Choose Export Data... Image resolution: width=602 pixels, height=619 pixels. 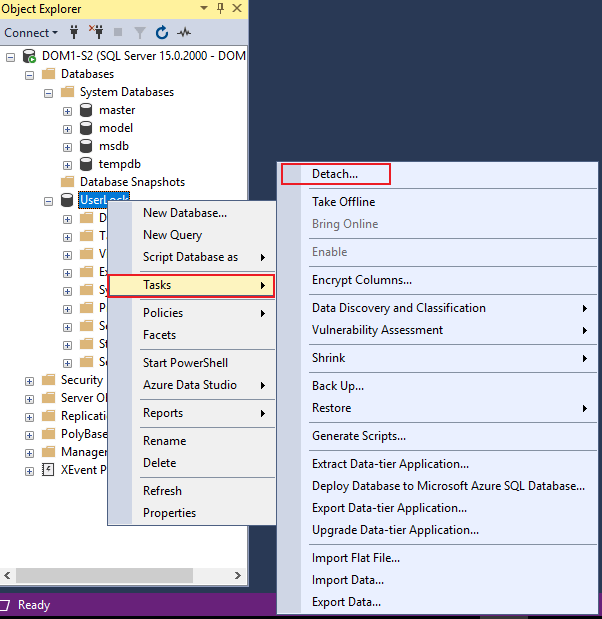point(437,602)
